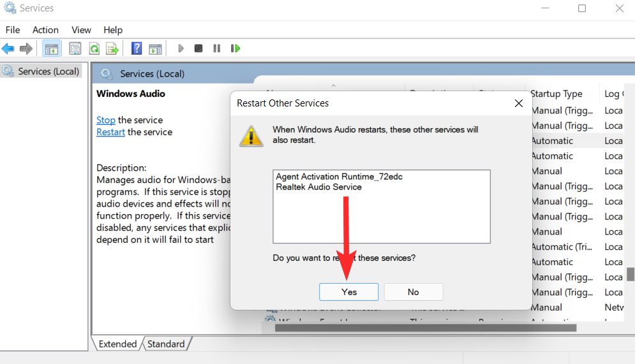Click No in Restart dialog
This screenshot has height=364, width=635.
414,292
